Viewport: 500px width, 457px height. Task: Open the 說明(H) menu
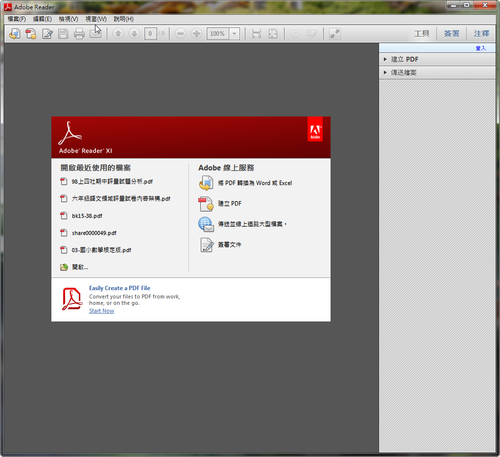pos(124,19)
